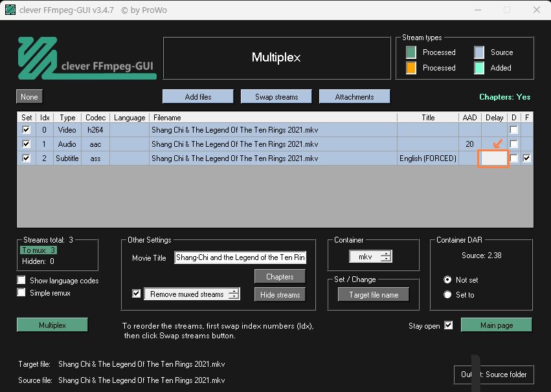551x392 pixels.
Task: Toggle the D checkbox on Video row
Action: (x=513, y=129)
